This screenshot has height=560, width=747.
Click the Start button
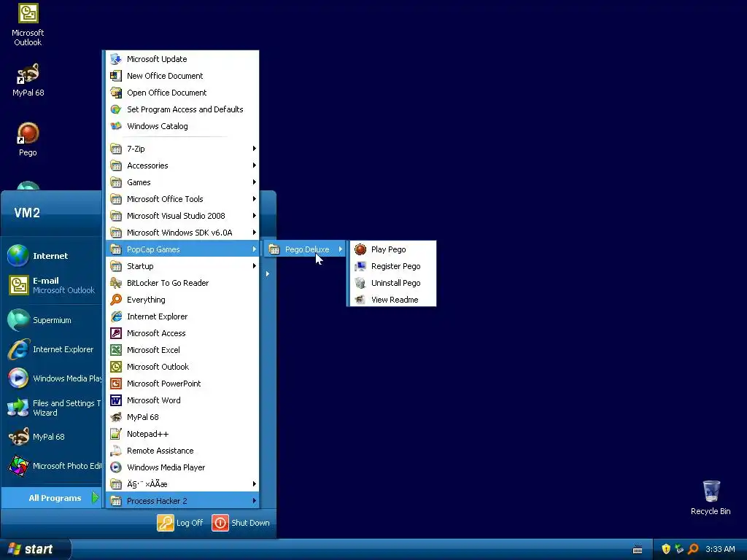[36, 549]
